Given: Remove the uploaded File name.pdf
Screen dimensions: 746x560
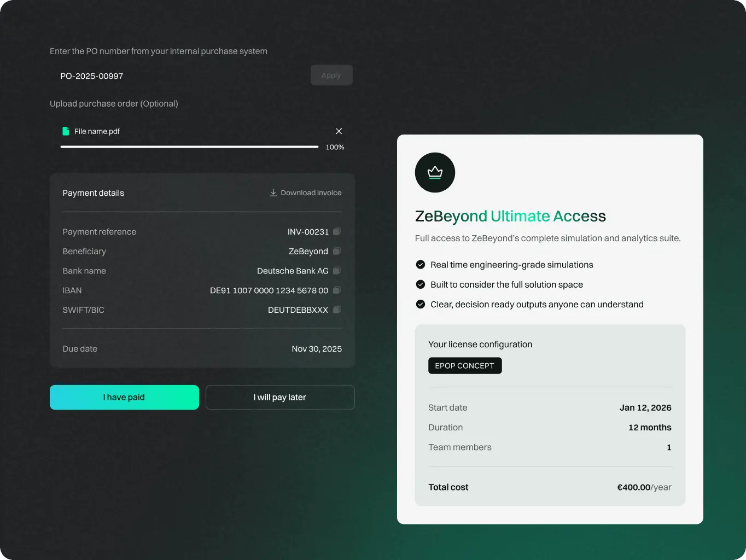Looking at the screenshot, I should click(339, 131).
